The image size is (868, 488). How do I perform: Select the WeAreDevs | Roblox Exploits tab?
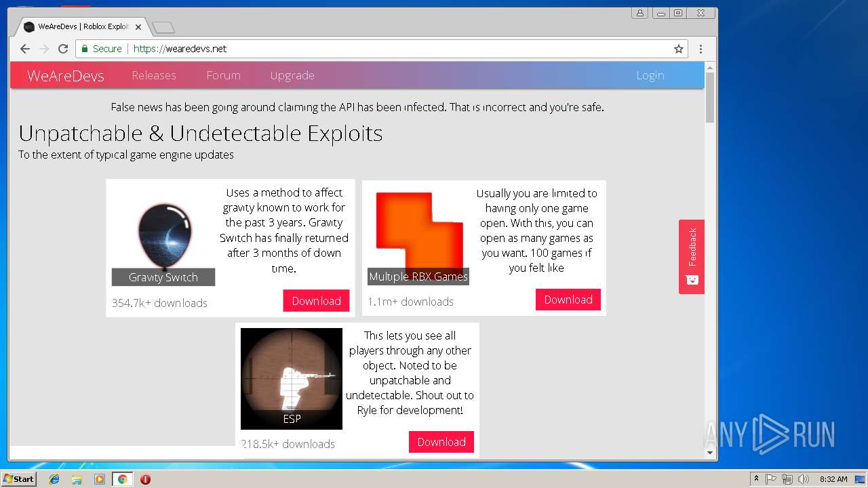(82, 27)
